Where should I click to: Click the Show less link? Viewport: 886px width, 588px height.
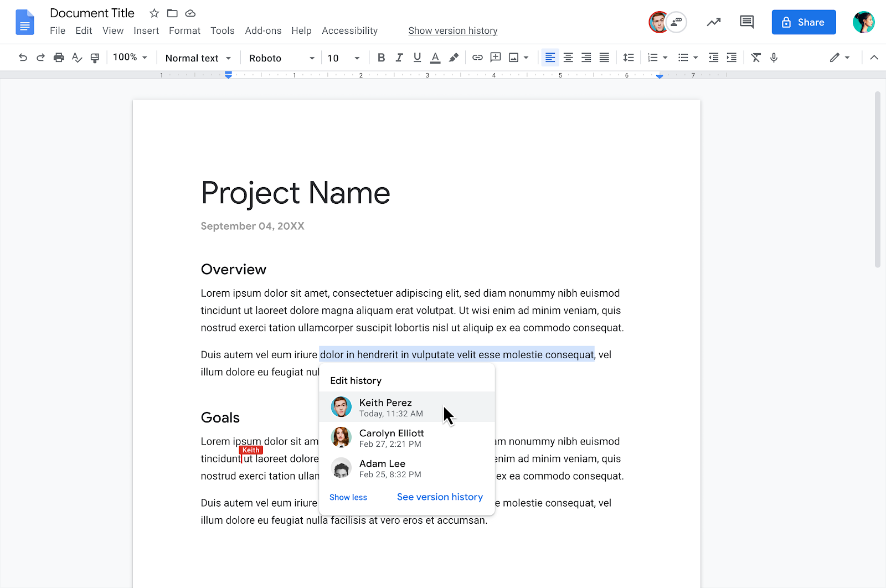click(348, 497)
